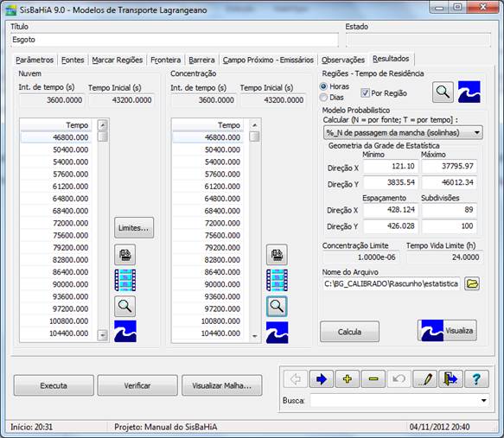Open the Calcular probabilistic model dropdown
Screen dimensions: 504x438
point(403,132)
